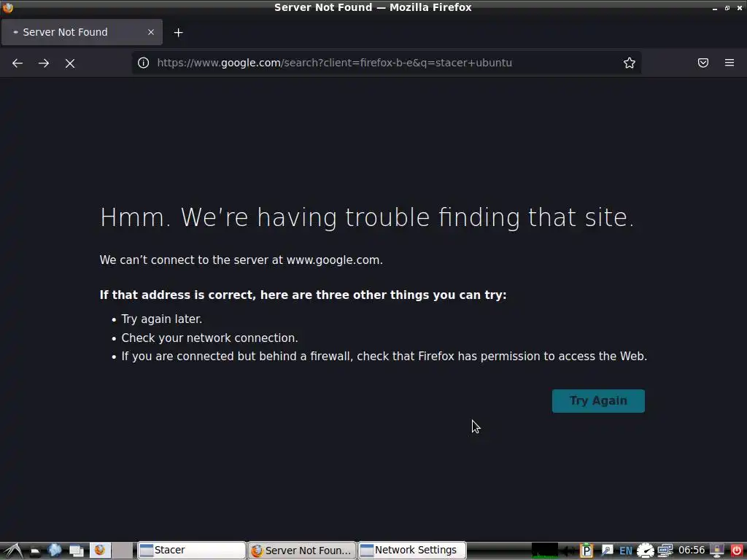Launch file manager from taskbar
This screenshot has width=747, height=560.
coord(35,551)
